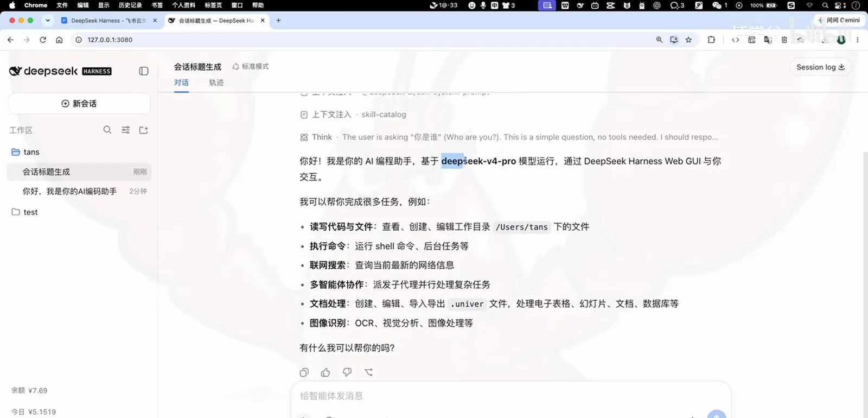Close the 会话标题生成 browser tab
The width and height of the screenshot is (868, 418).
pyautogui.click(x=263, y=21)
